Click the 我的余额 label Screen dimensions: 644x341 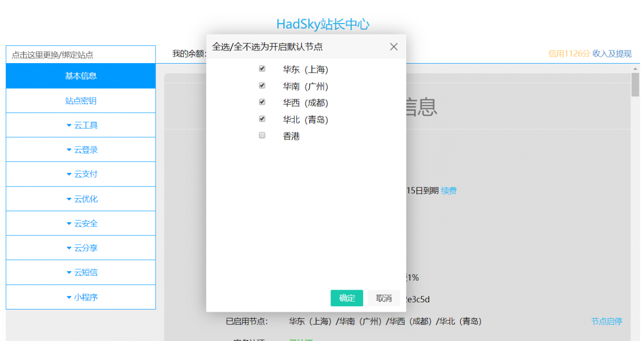pos(189,54)
